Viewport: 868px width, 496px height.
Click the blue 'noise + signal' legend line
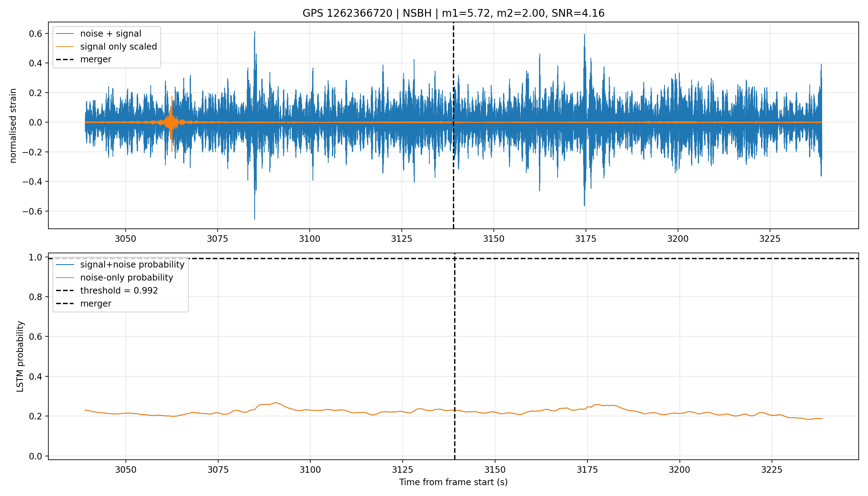click(x=65, y=33)
